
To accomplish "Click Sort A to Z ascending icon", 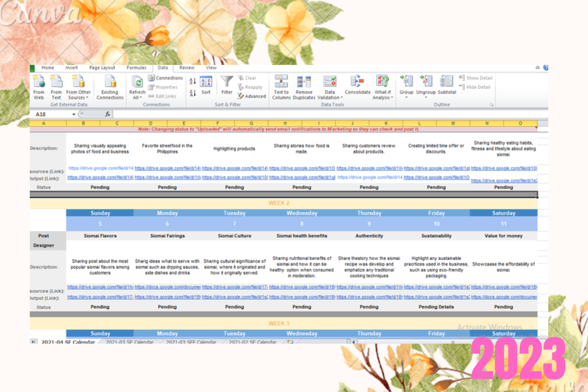I will tap(192, 81).
